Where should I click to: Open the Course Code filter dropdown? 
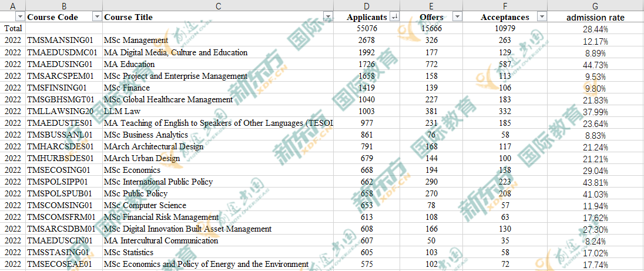[98, 17]
